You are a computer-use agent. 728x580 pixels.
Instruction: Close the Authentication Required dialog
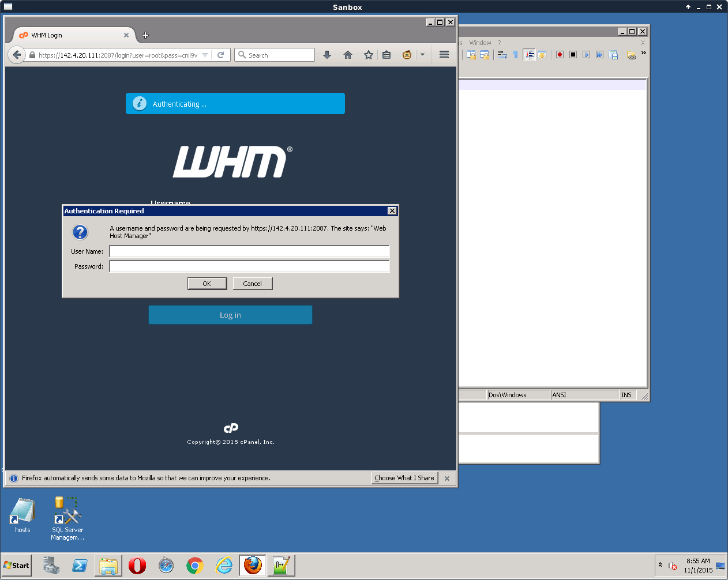coord(392,211)
